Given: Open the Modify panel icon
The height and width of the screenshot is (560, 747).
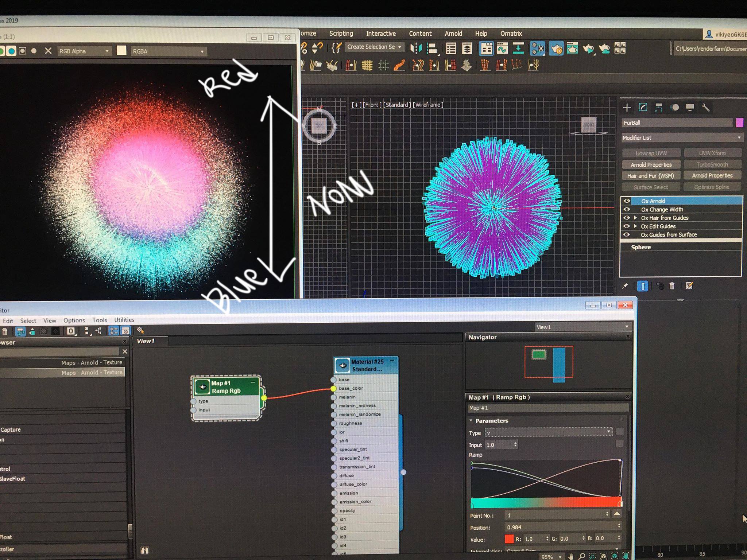Looking at the screenshot, I should point(643,108).
